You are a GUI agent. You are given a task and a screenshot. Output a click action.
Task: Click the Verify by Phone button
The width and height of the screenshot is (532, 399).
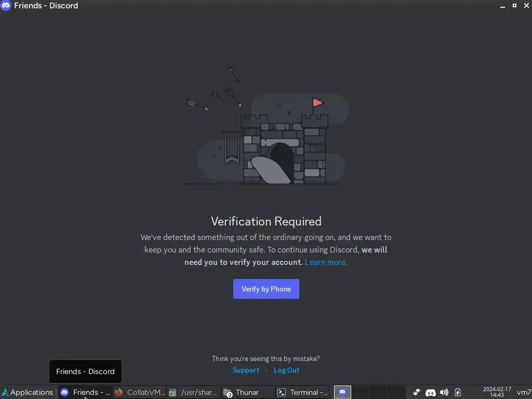[x=266, y=289]
